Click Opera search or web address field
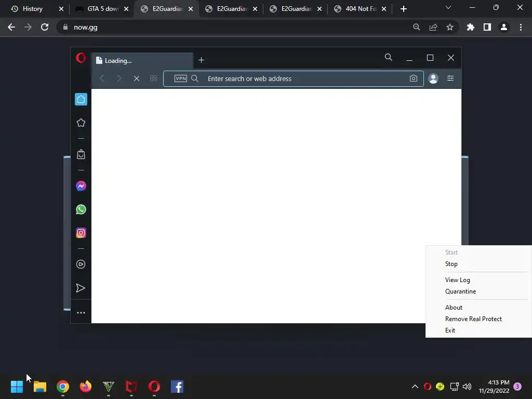Image resolution: width=532 pixels, height=399 pixels. pos(294,79)
